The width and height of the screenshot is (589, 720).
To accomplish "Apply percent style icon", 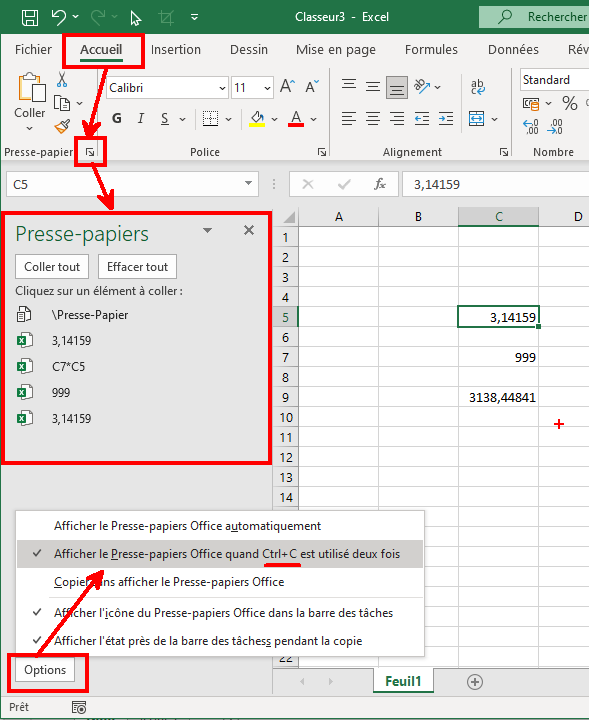I will coord(570,103).
